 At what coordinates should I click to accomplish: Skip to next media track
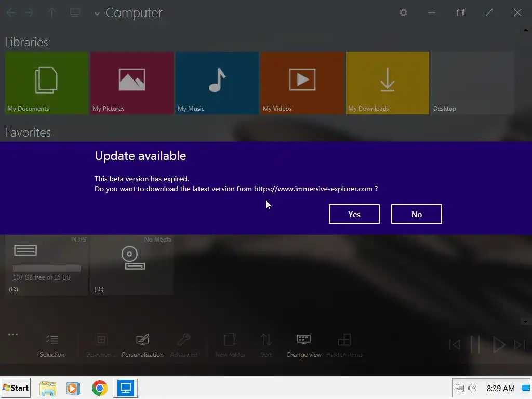pos(520,345)
